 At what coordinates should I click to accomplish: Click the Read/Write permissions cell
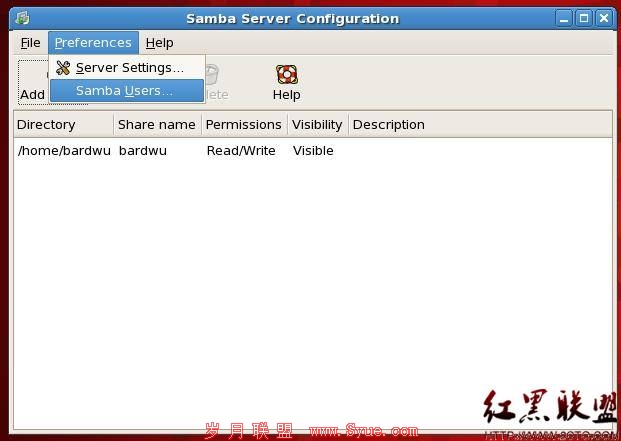pos(241,151)
